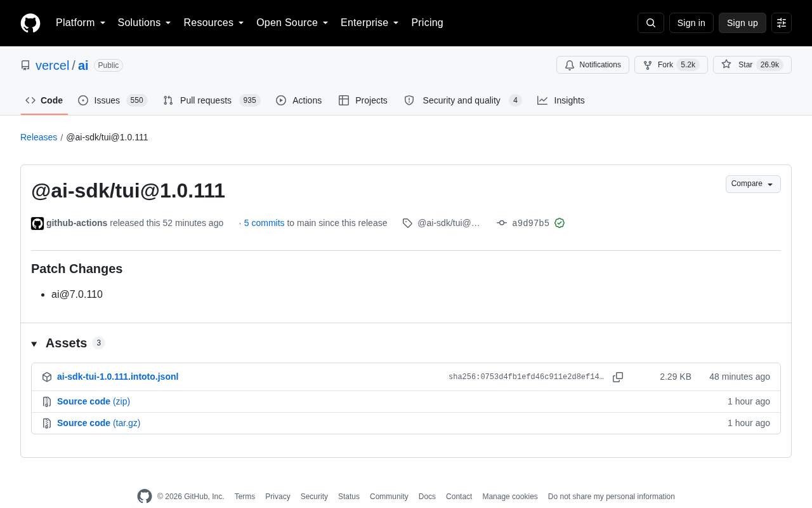
Task: Click package icon beside intoto.jsonl asset
Action: point(47,377)
